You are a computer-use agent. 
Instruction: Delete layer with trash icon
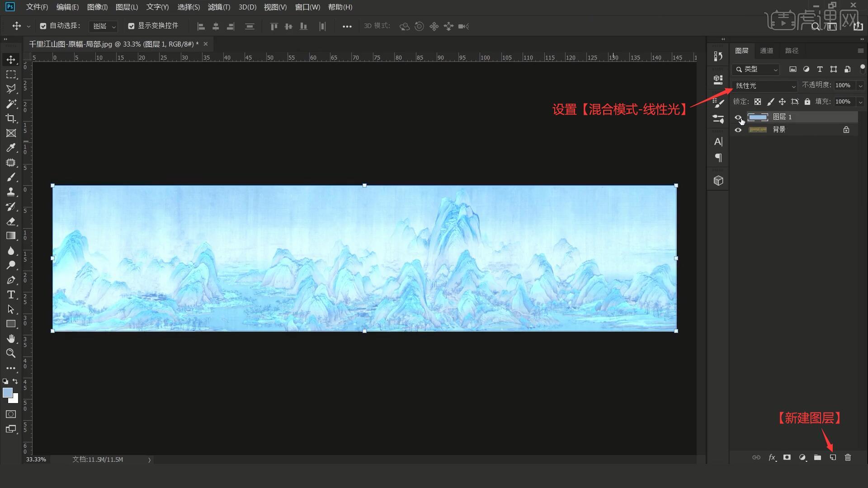(x=848, y=457)
